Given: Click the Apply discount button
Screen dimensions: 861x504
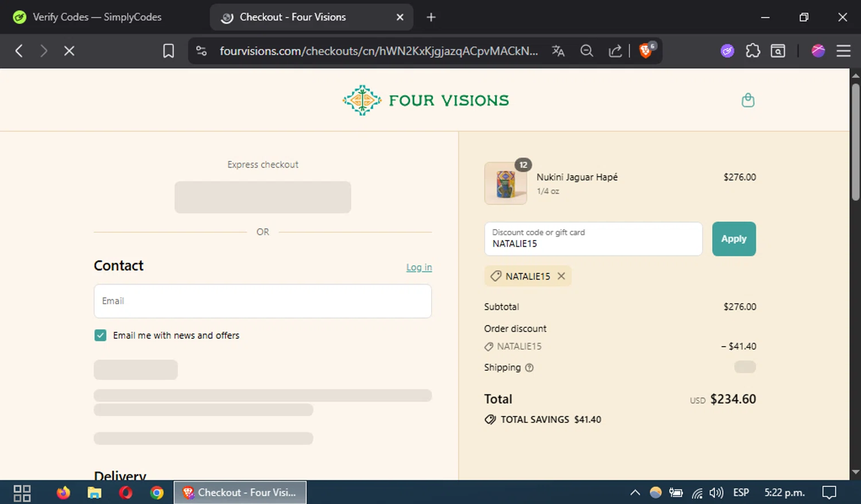Looking at the screenshot, I should [734, 239].
